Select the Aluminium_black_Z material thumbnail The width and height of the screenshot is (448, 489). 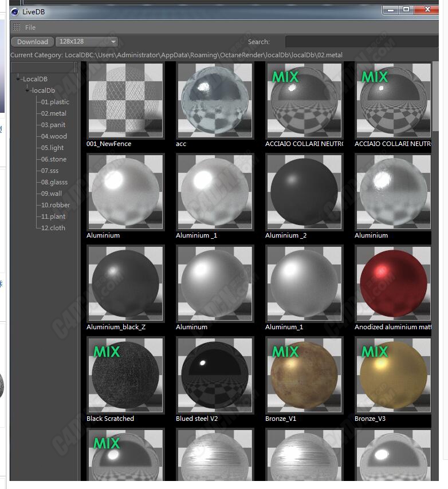(125, 283)
